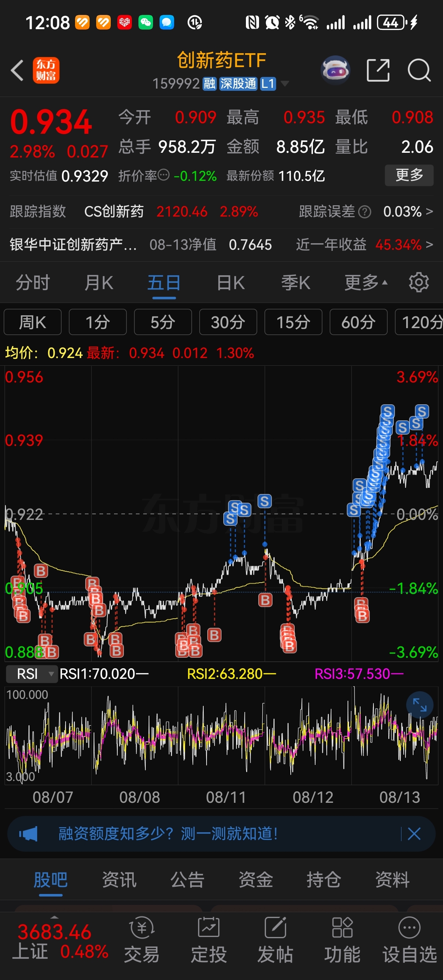
Task: Tap the 融 margin badge
Action: (209, 83)
